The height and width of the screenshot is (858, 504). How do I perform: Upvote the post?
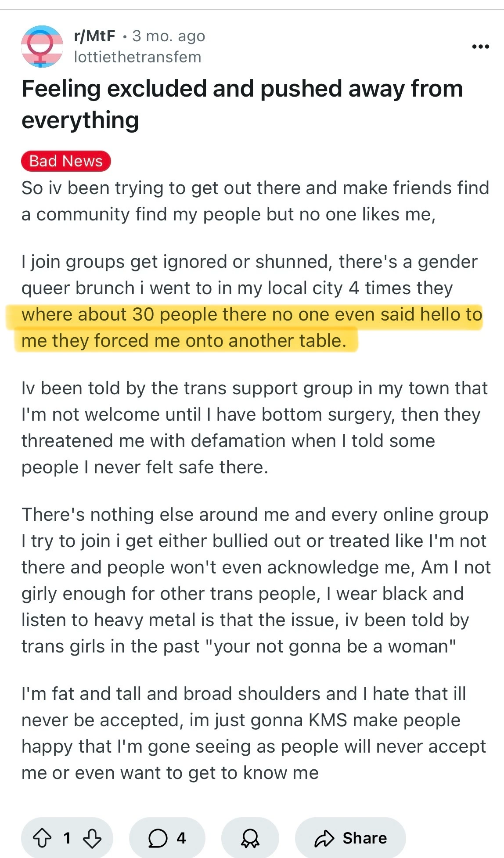click(x=42, y=838)
